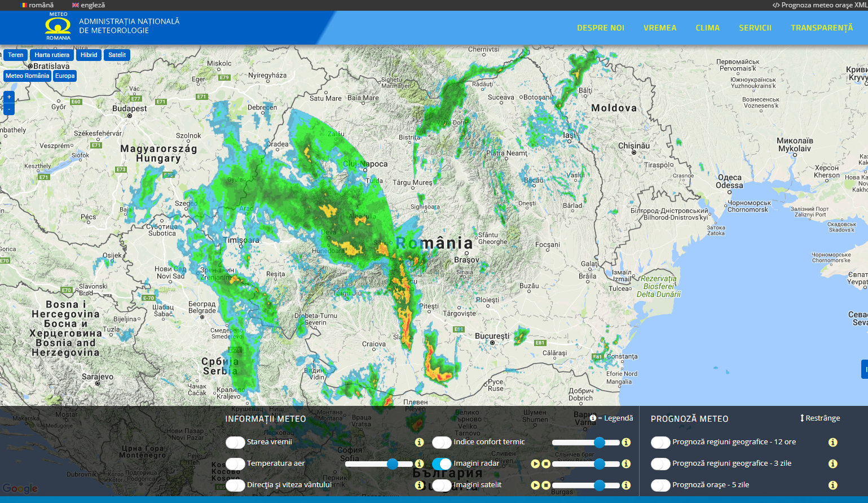Click the București label on the map
Screen dimensions: 868x503
(x=492, y=336)
